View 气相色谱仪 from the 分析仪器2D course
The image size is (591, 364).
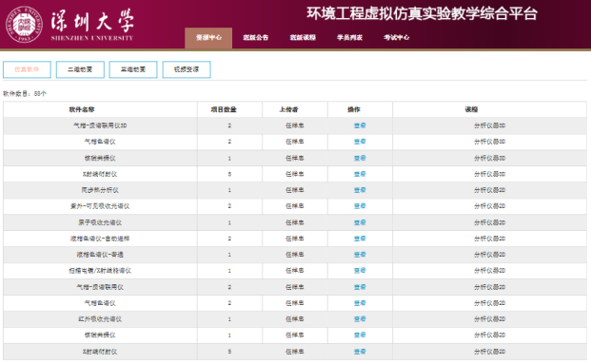[360, 303]
